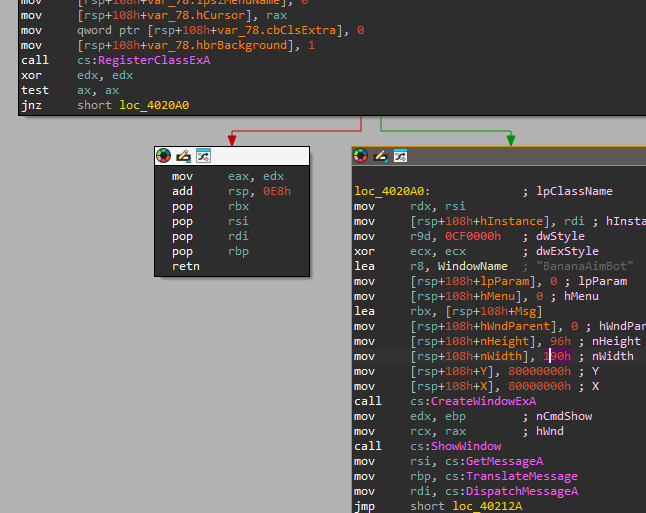This screenshot has height=513, width=646.
Task: Click the test ax, ax instruction
Action: point(70,90)
